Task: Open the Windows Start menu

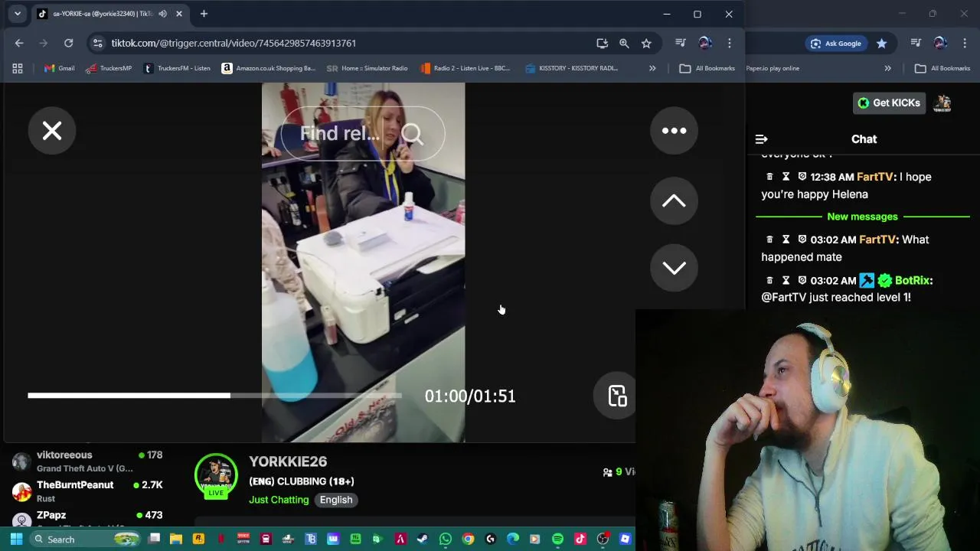Action: click(x=16, y=540)
